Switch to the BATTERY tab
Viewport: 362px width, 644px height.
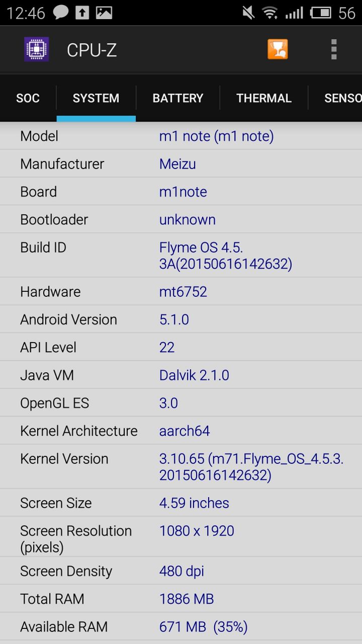178,98
